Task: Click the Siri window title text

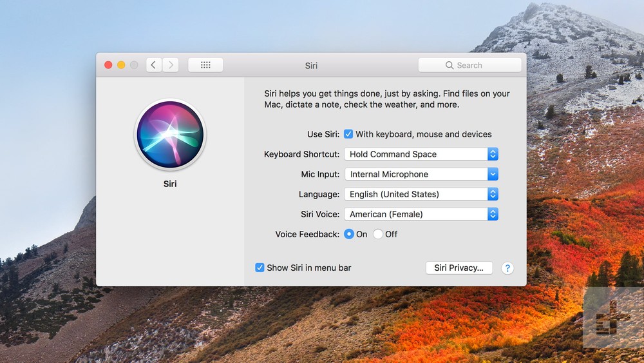Action: 311,65
